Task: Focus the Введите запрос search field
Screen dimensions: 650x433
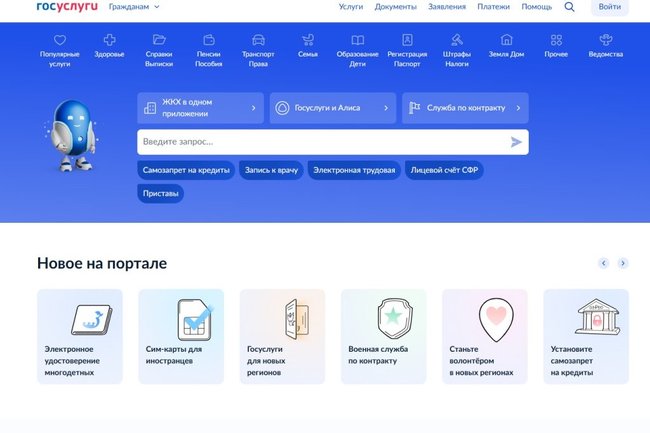Action: click(x=320, y=142)
